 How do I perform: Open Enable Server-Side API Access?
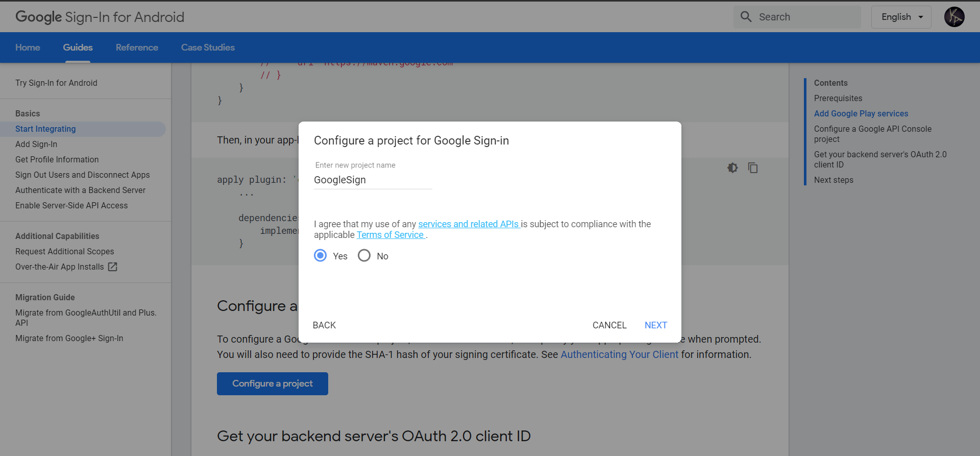click(x=71, y=205)
